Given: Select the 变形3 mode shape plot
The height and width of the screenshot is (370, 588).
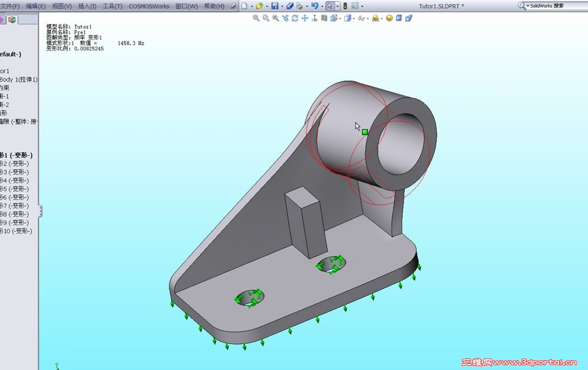Looking at the screenshot, I should (14, 172).
